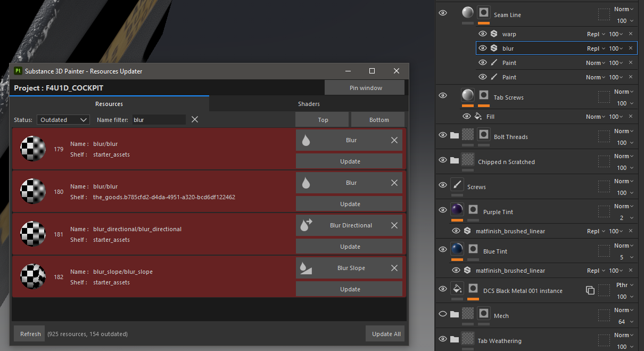
Task: Hide the warp effect using its eye icon
Action: click(483, 33)
